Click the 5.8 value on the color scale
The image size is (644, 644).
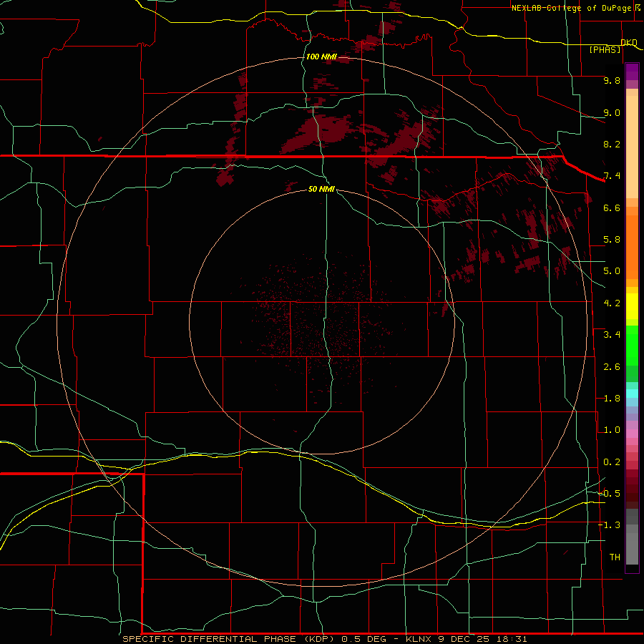(612, 240)
